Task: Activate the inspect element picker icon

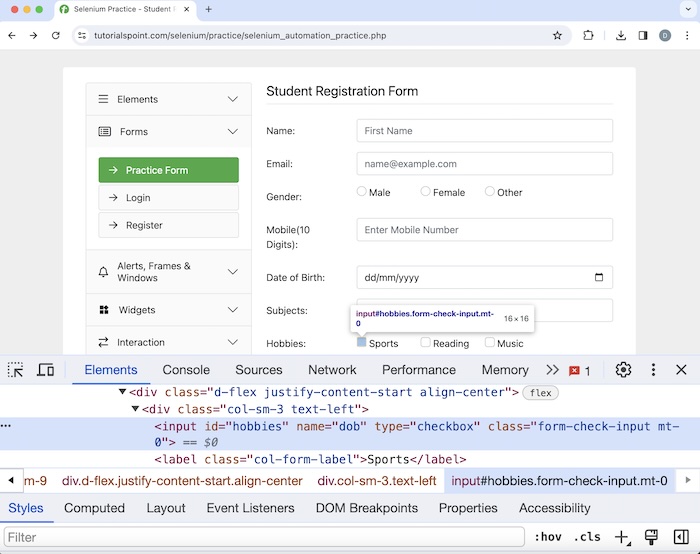Action: pyautogui.click(x=16, y=370)
